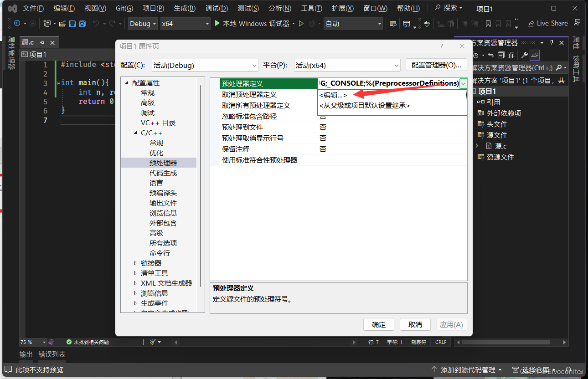Click the 选择仓库 status bar item

tap(535, 369)
